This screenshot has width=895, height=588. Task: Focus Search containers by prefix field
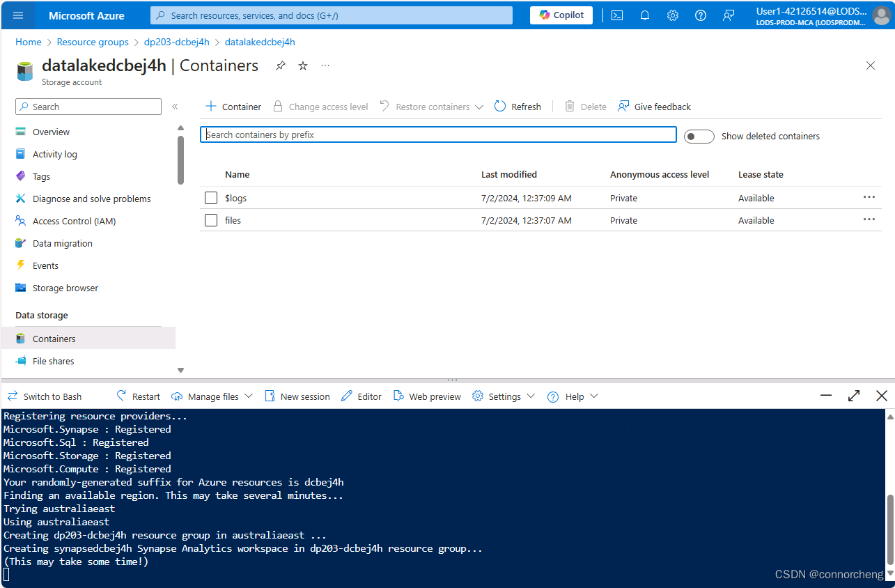438,134
